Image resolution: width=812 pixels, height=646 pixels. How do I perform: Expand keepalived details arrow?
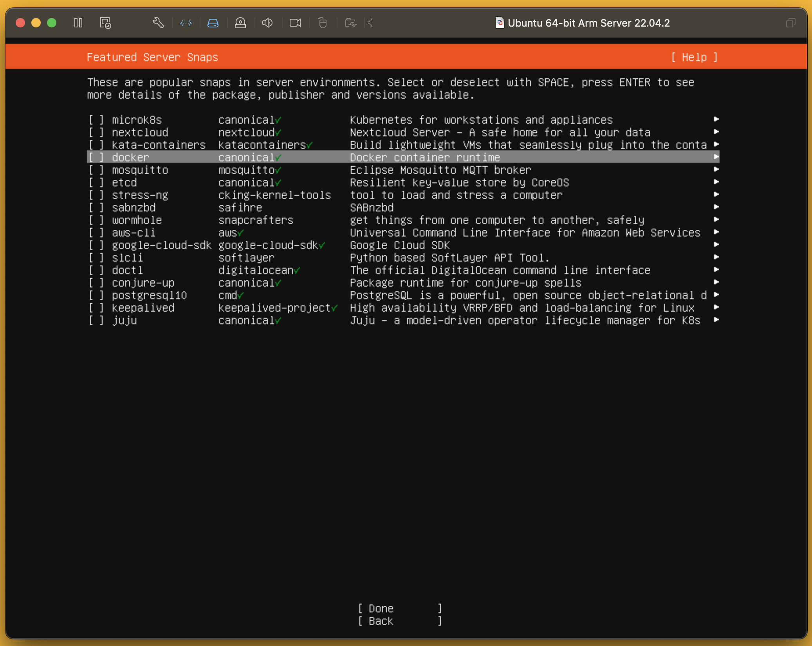tap(716, 307)
